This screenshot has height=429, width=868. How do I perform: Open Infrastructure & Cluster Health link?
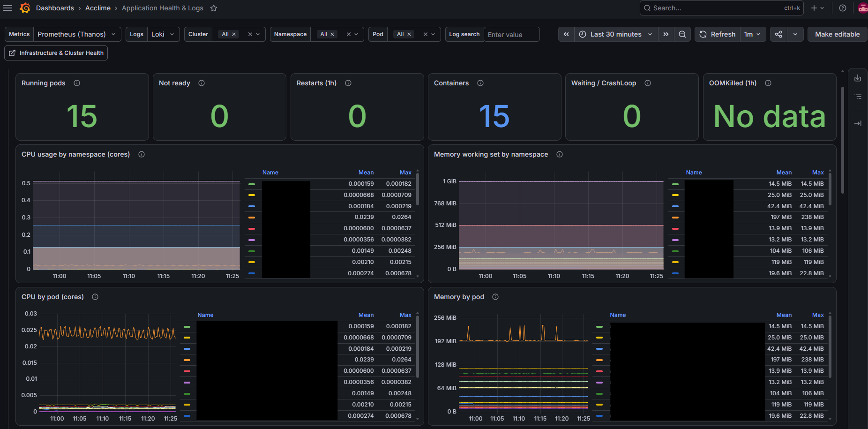56,53
